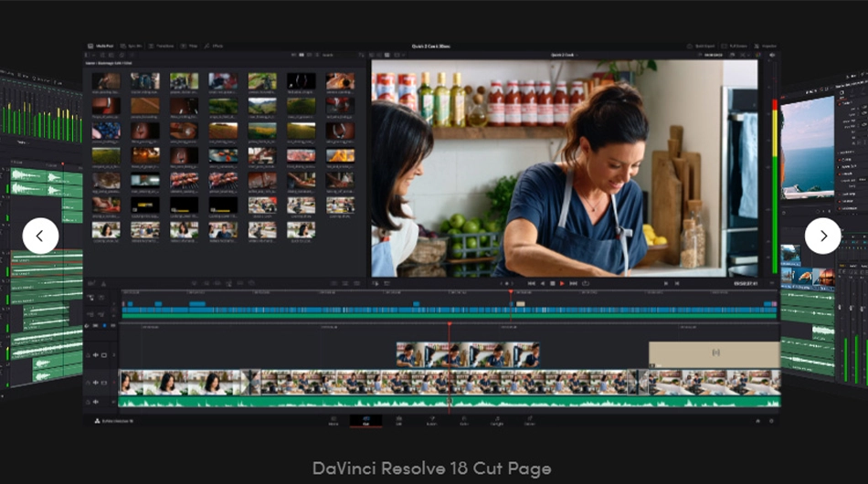Select the cooking clip on video track 2
868x484 pixels.
tap(468, 354)
